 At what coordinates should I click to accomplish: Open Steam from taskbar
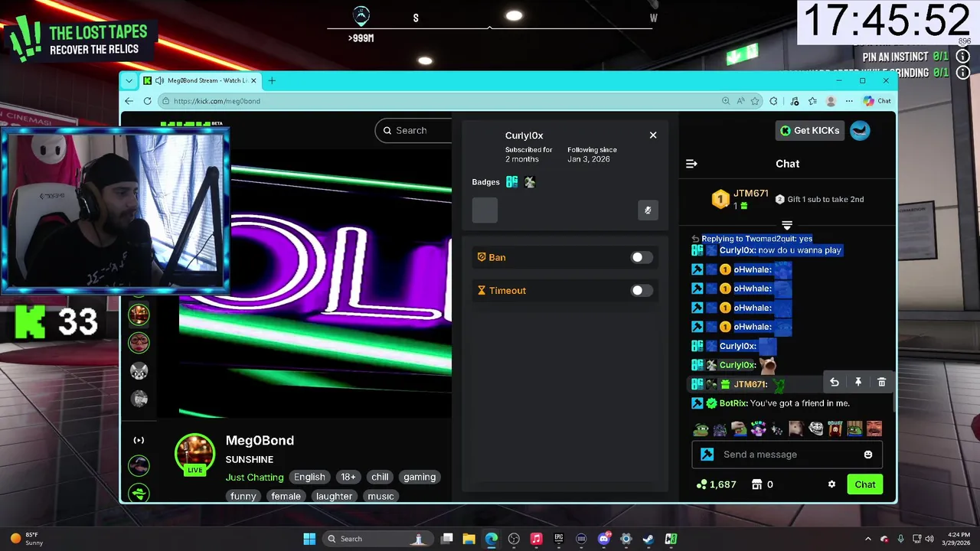point(648,539)
